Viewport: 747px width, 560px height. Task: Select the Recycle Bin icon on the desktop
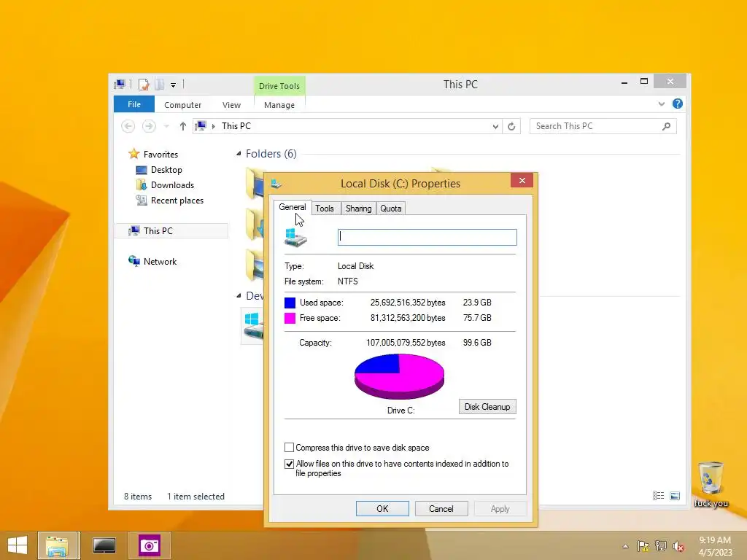point(711,484)
